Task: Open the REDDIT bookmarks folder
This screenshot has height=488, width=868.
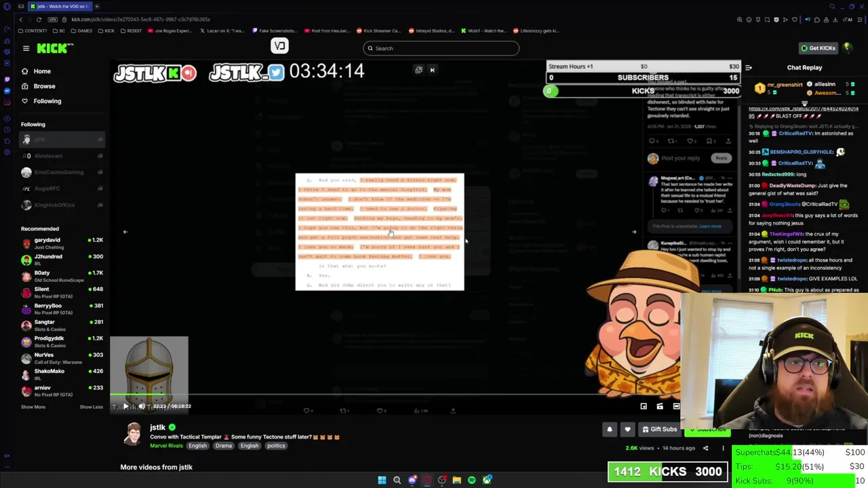Action: click(131, 30)
